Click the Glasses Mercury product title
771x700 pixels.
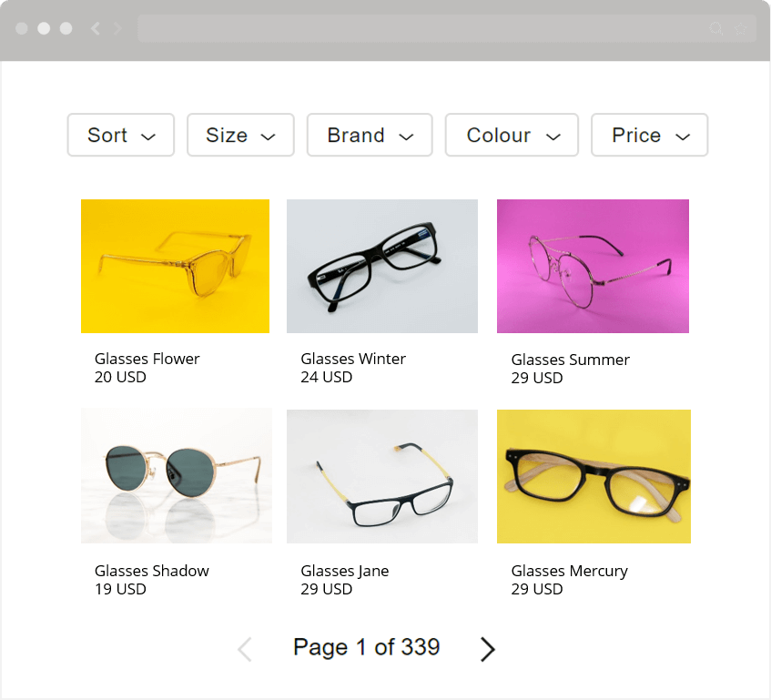(x=570, y=571)
